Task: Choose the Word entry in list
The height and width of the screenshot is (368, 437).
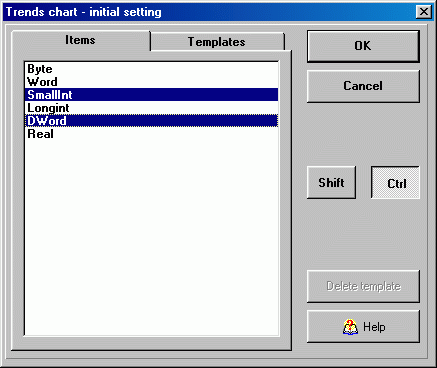Action: [151, 82]
